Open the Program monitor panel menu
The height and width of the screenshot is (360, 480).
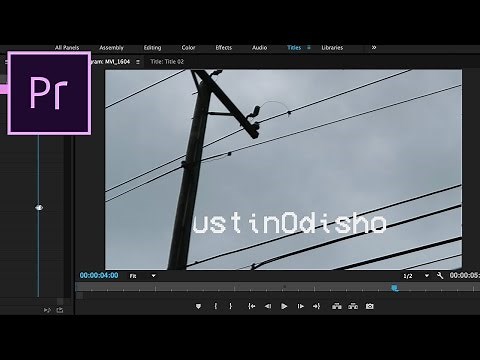point(138,62)
